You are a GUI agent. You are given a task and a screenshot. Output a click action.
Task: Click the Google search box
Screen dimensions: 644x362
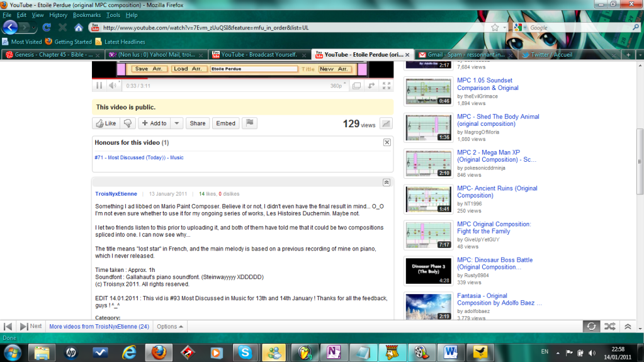[x=579, y=28]
